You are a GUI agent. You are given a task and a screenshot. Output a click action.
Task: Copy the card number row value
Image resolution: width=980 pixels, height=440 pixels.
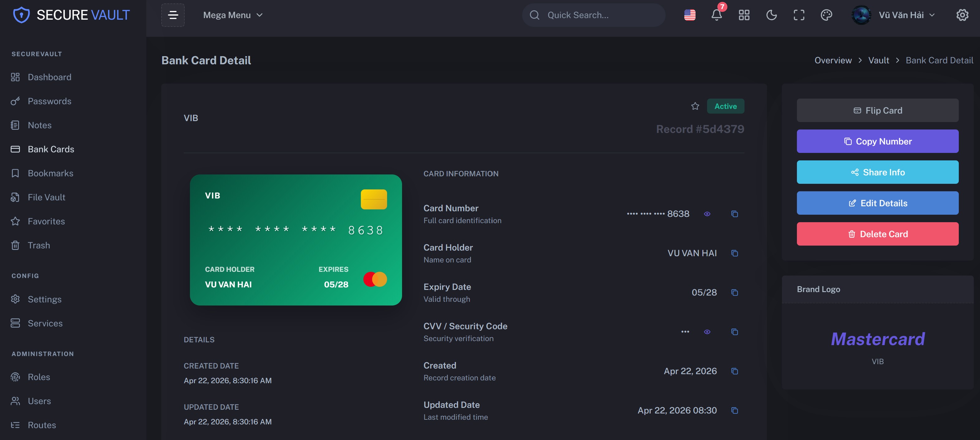[734, 214]
